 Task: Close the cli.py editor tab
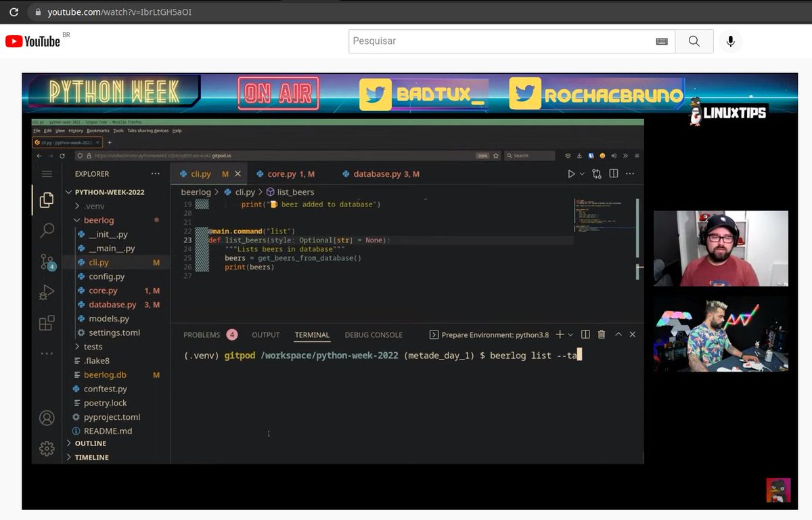[x=238, y=174]
